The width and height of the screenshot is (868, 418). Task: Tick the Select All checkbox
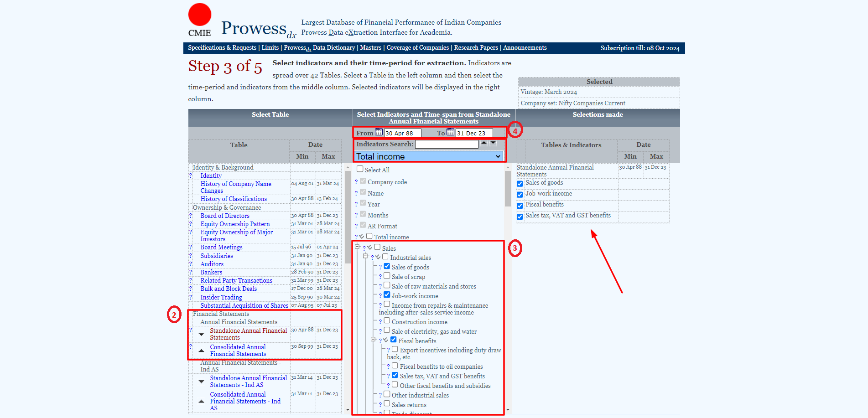[360, 169]
